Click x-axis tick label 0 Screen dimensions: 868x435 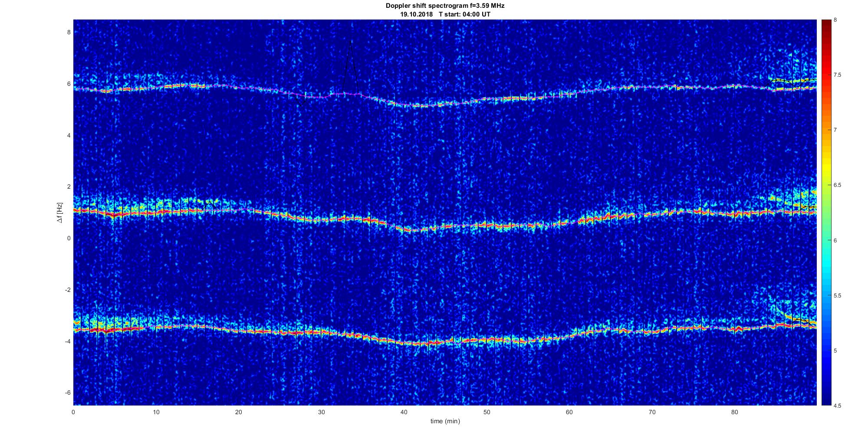coord(73,412)
